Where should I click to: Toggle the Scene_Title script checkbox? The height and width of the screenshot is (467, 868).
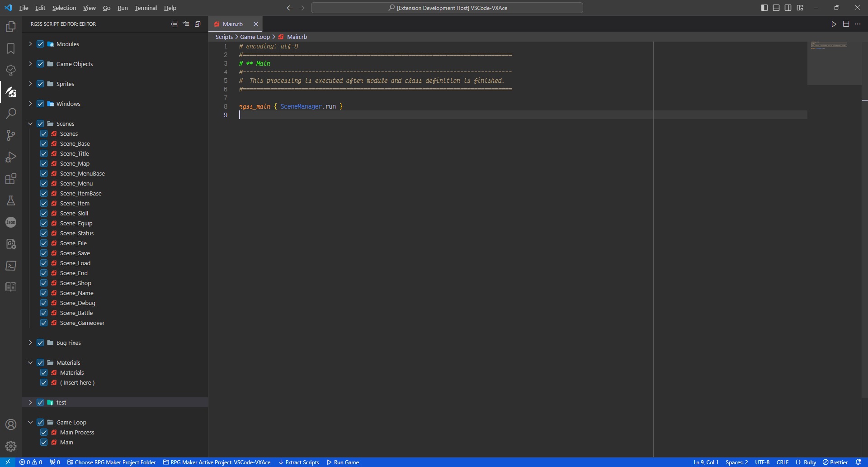pyautogui.click(x=44, y=153)
